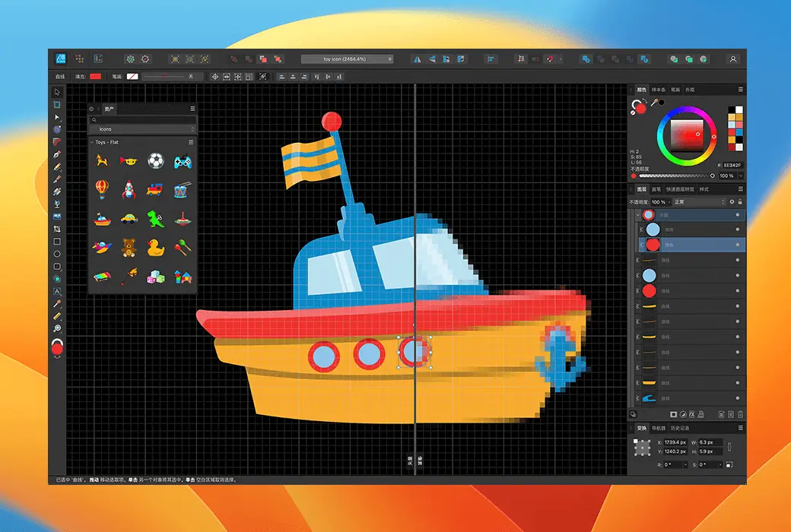The height and width of the screenshot is (532, 791).
Task: Toggle visibility of the bottom blue shape layer
Action: click(738, 398)
